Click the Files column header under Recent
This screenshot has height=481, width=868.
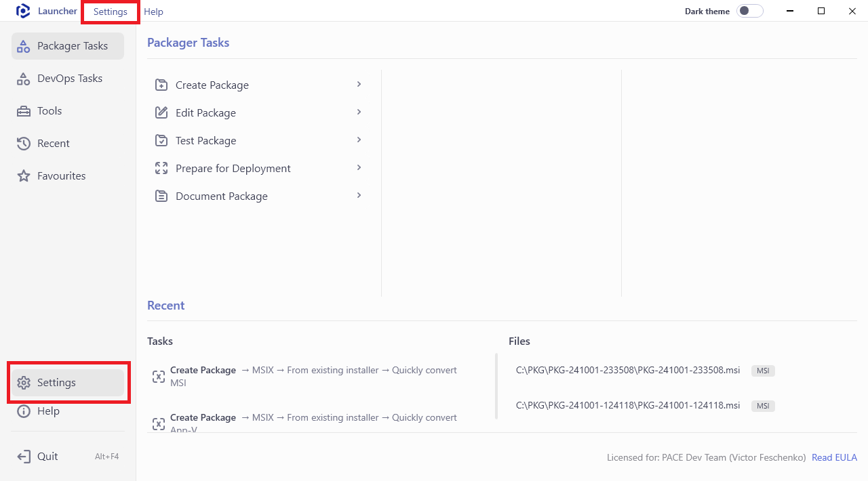coord(519,341)
